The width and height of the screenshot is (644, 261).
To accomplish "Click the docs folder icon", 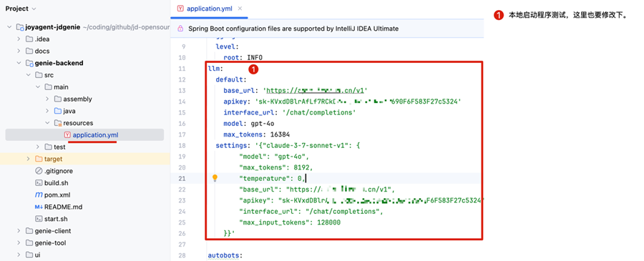I will pyautogui.click(x=29, y=51).
